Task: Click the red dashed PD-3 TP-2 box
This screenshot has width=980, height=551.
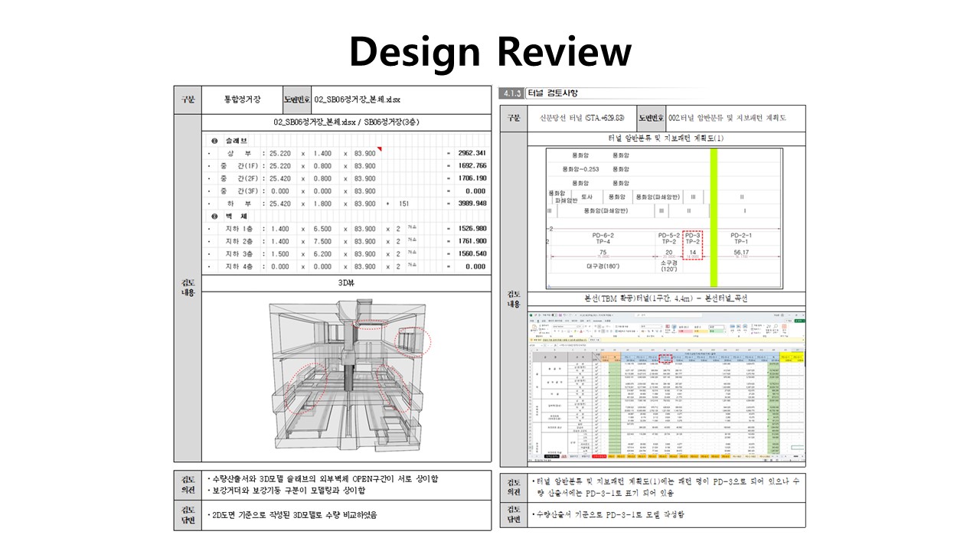Action: [693, 245]
